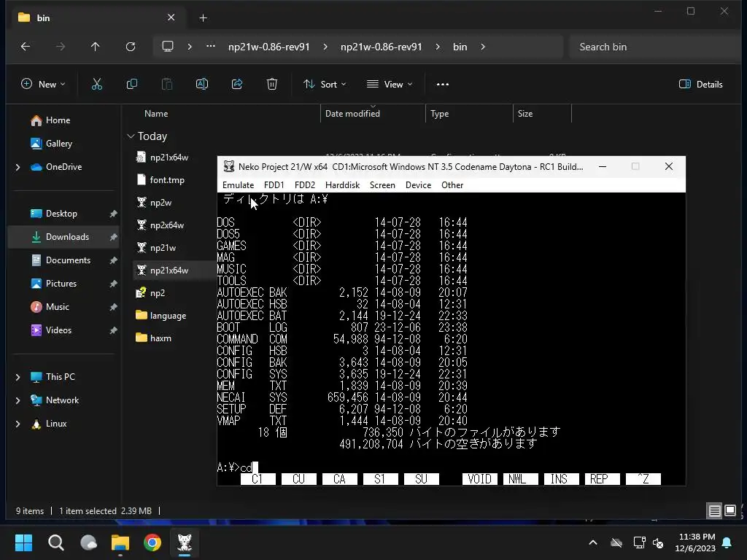The image size is (747, 560).
Task: Expand This PC tree node
Action: [18, 377]
